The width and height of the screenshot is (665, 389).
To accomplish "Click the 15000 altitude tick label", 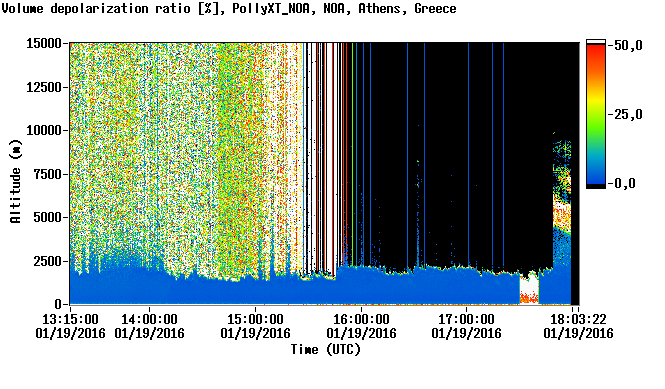I will (44, 43).
